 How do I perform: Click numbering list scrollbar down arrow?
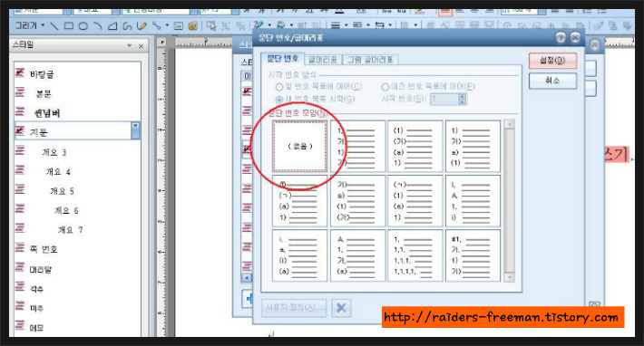(509, 277)
